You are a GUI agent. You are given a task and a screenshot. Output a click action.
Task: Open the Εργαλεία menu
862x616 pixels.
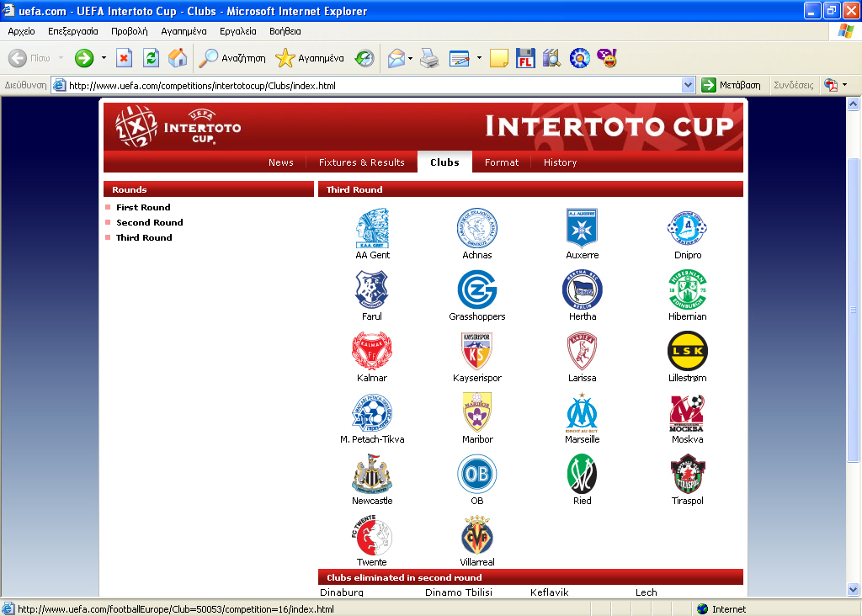coord(238,31)
